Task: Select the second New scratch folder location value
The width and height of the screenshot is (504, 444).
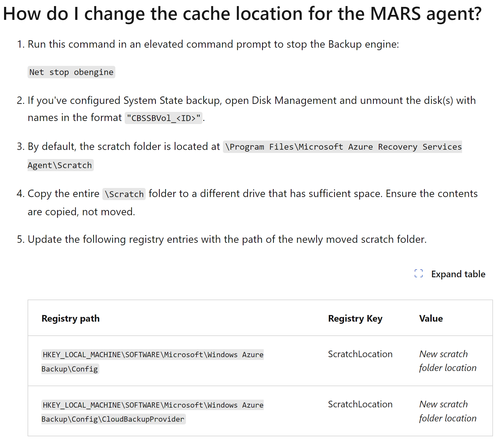Action: click(447, 411)
